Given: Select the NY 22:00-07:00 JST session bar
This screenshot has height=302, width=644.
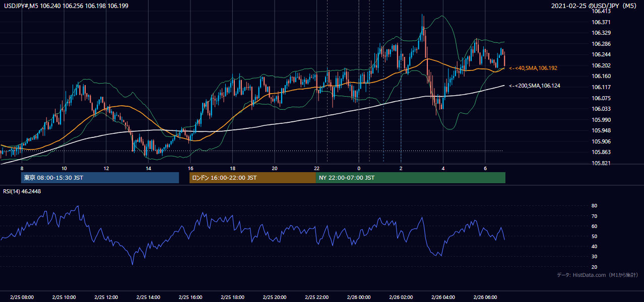Looking at the screenshot, I should pos(411,178).
